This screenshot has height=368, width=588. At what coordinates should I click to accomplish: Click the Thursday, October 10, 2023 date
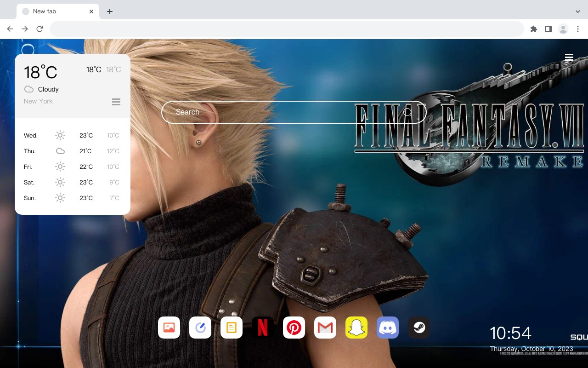(531, 349)
